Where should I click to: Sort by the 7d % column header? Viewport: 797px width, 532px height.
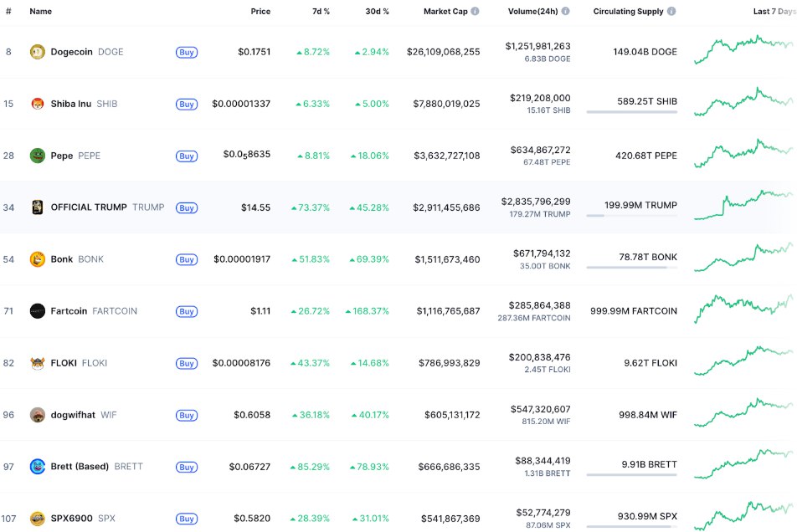pyautogui.click(x=321, y=11)
